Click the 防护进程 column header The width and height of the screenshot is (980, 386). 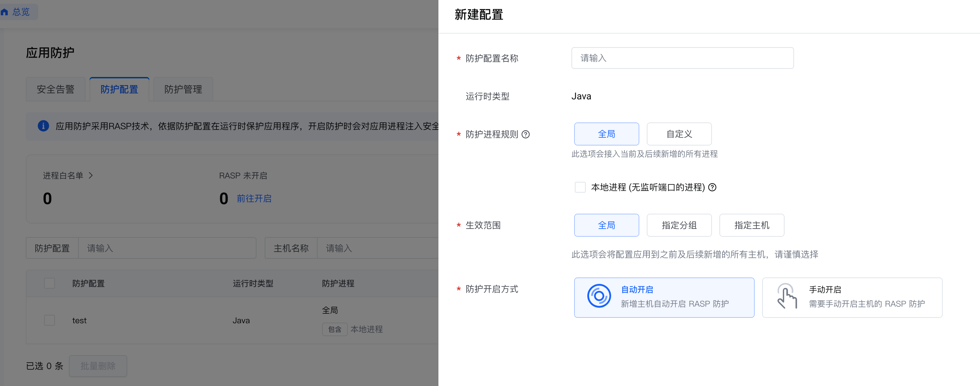point(338,283)
